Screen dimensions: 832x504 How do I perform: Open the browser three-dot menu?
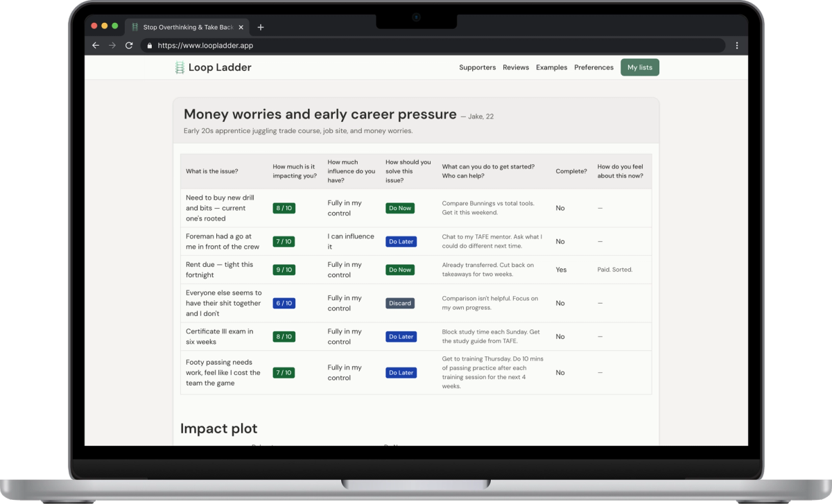point(736,45)
